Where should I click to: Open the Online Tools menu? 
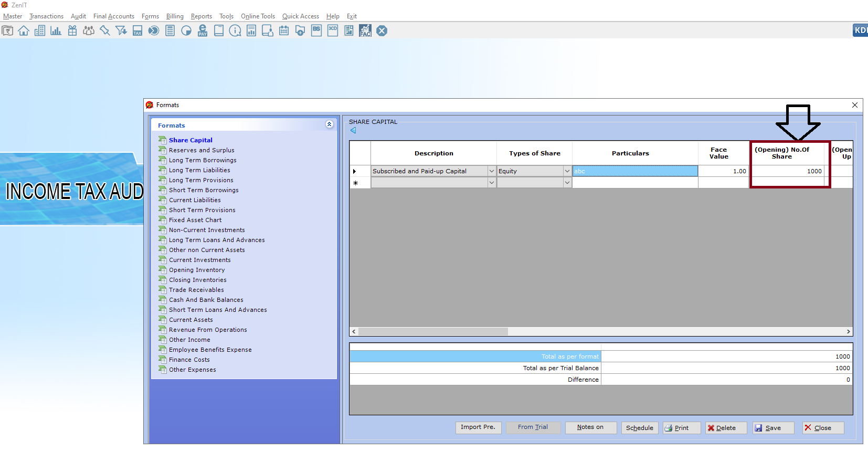(258, 16)
